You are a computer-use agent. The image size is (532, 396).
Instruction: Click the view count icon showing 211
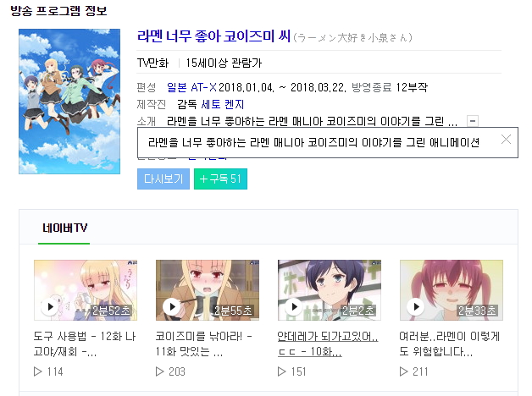403,371
